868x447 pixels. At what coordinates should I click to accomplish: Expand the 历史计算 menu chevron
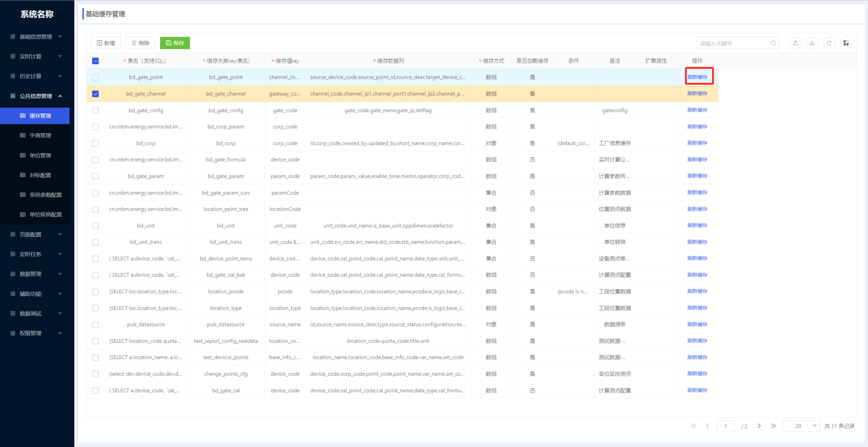click(60, 76)
